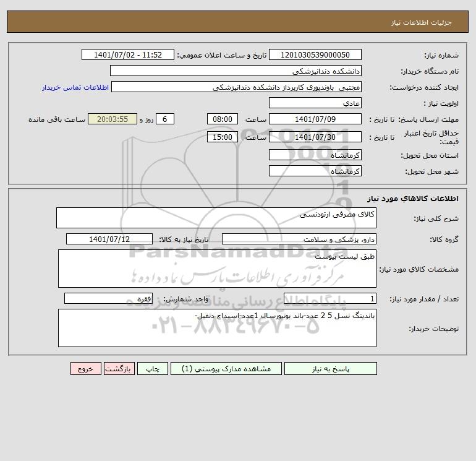Click the delivery city field کرمانشاه

point(315,171)
